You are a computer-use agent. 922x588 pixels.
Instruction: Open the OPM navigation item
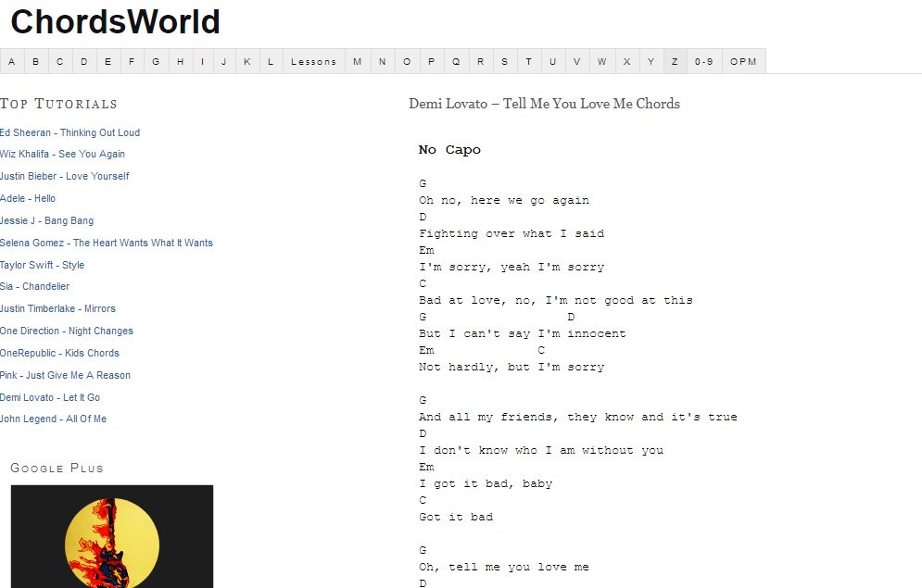point(744,61)
